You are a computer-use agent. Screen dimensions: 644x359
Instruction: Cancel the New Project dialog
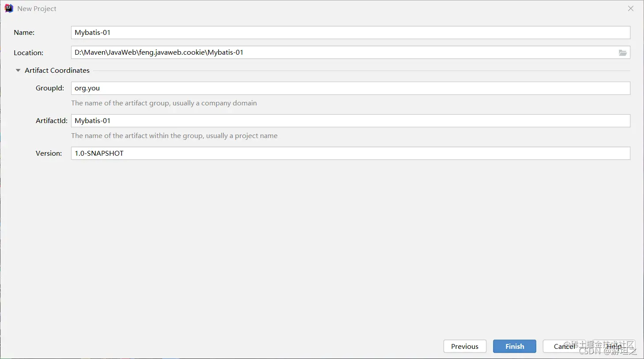pos(565,346)
